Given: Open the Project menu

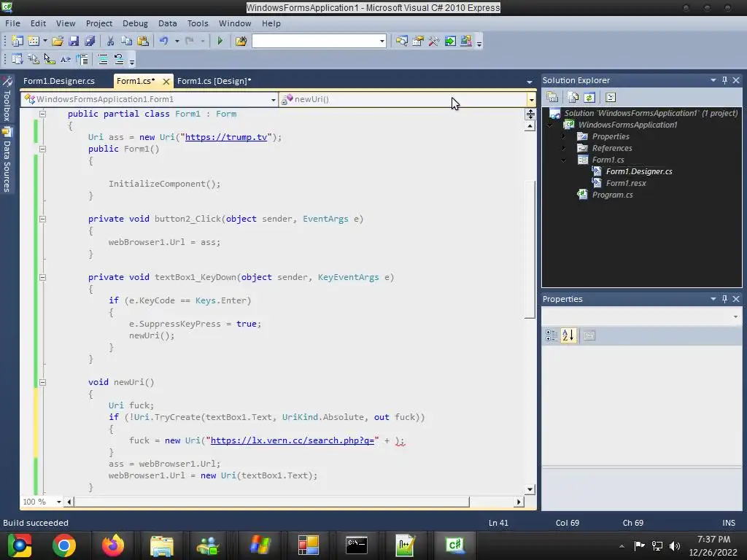Looking at the screenshot, I should point(99,23).
